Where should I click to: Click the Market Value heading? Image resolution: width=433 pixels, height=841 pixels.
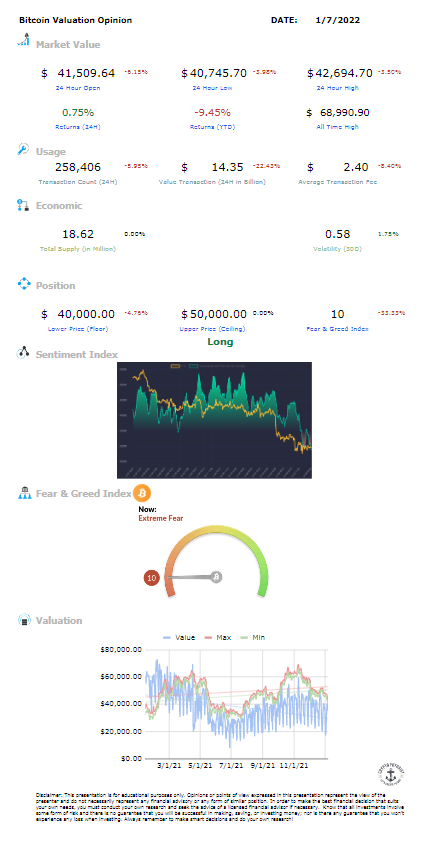(x=68, y=45)
